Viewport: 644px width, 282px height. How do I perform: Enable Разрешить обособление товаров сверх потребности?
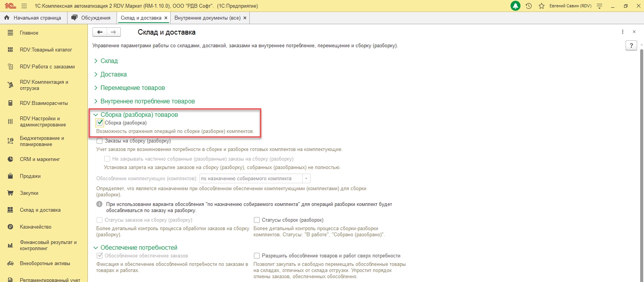coord(257,256)
